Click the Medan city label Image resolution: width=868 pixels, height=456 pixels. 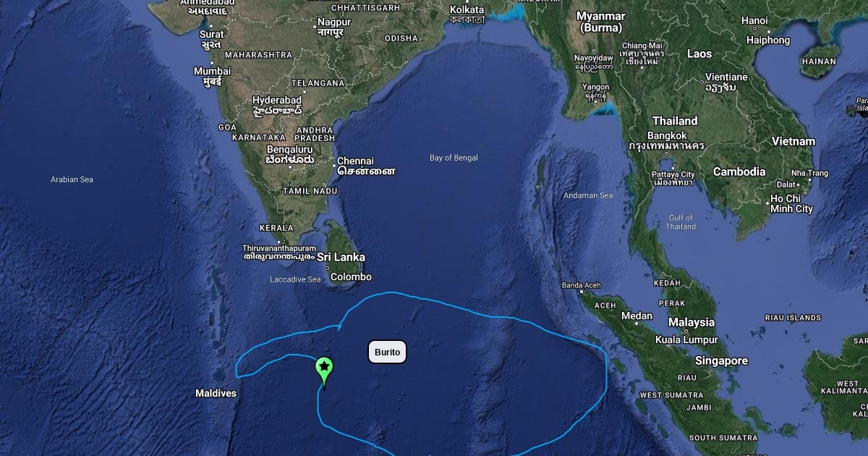[x=637, y=316]
